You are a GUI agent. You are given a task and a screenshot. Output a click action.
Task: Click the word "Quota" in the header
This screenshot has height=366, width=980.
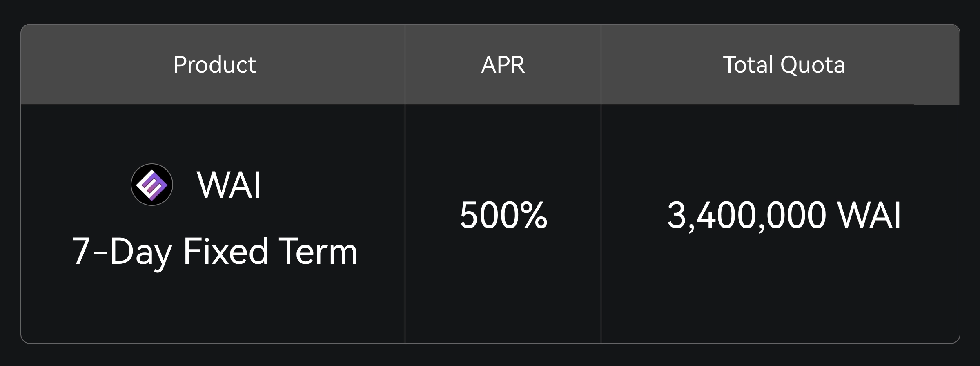pyautogui.click(x=813, y=65)
